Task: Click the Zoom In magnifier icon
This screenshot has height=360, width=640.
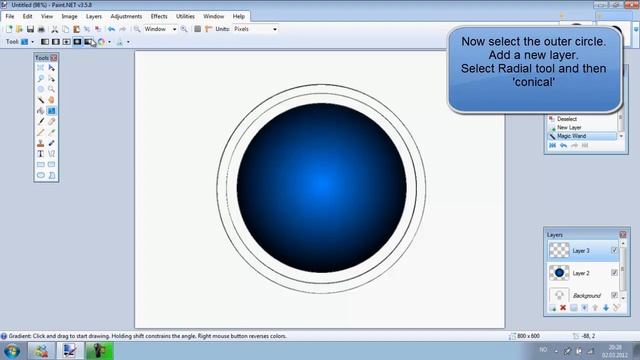Action: point(184,29)
